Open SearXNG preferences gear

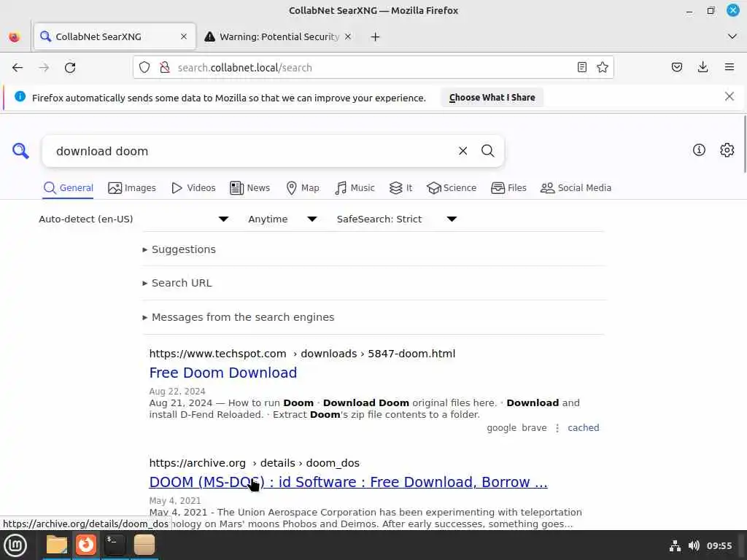(727, 150)
